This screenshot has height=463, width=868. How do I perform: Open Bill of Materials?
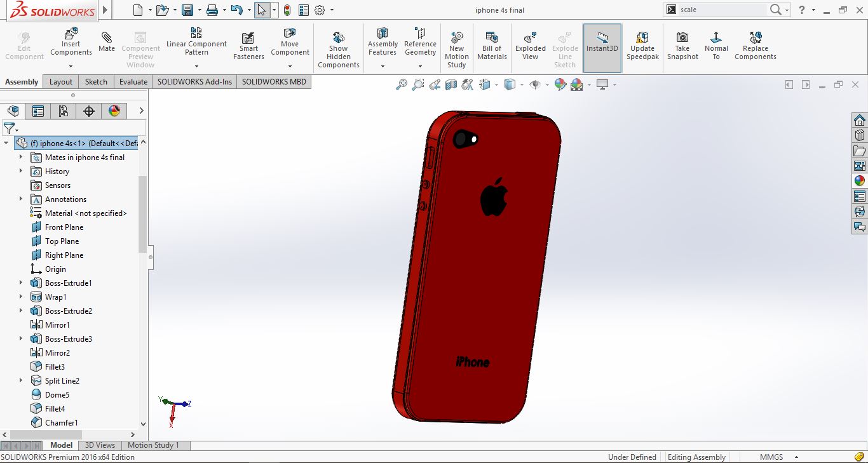[x=492, y=46]
